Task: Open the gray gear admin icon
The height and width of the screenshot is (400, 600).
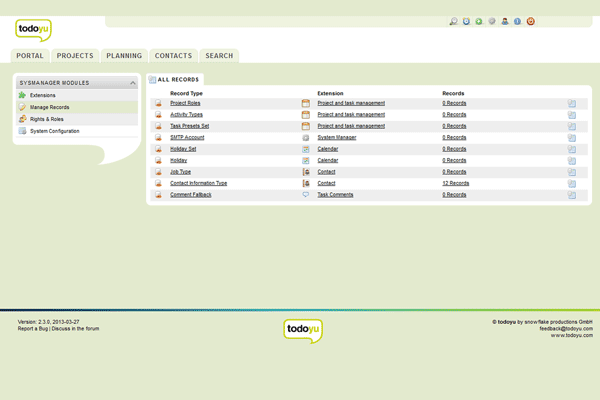Action: pyautogui.click(x=492, y=21)
